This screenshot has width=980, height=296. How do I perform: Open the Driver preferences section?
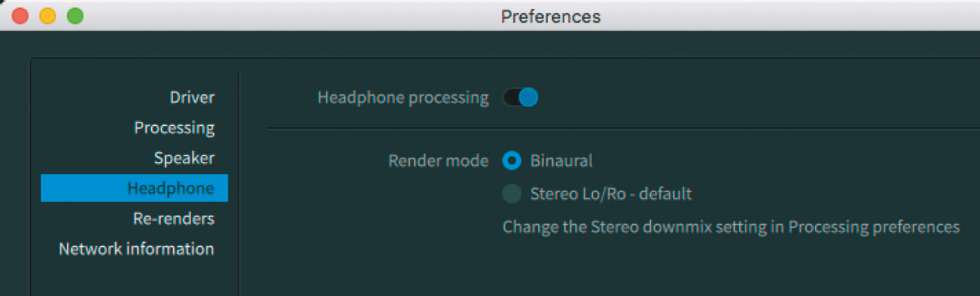click(192, 98)
